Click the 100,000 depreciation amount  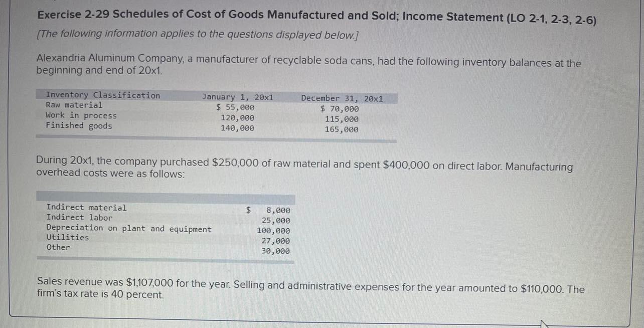click(273, 231)
